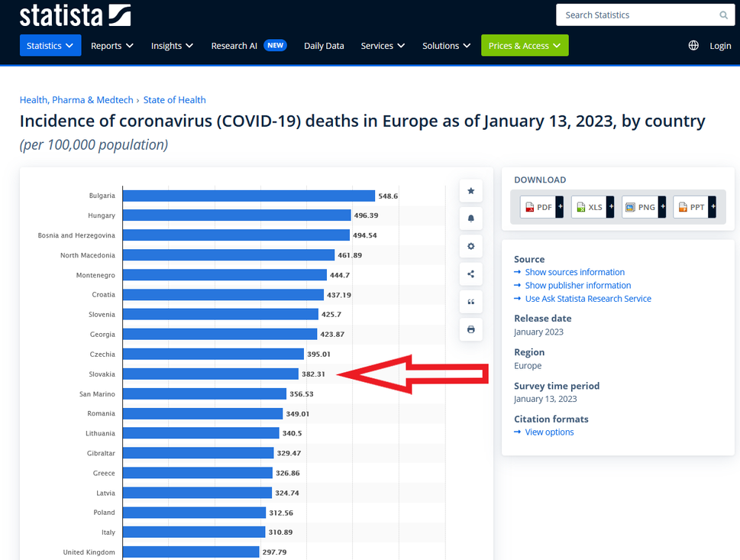Click the United Kingdom bar
The height and width of the screenshot is (560, 740).
click(x=191, y=552)
